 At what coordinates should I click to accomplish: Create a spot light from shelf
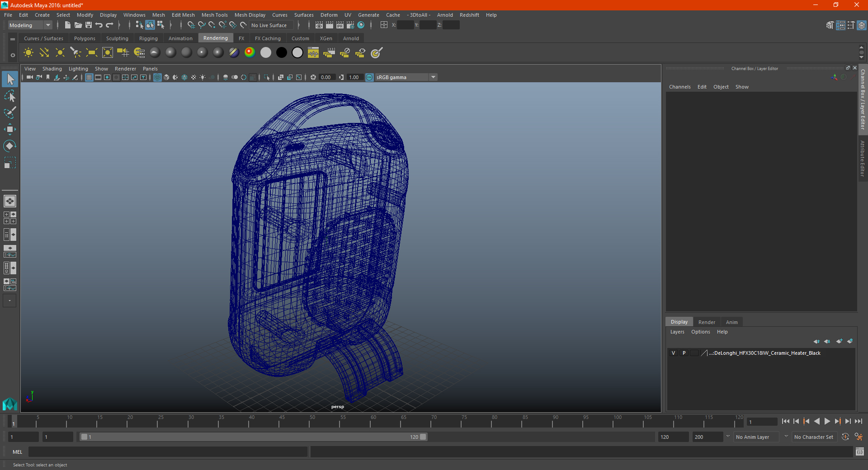(x=76, y=53)
